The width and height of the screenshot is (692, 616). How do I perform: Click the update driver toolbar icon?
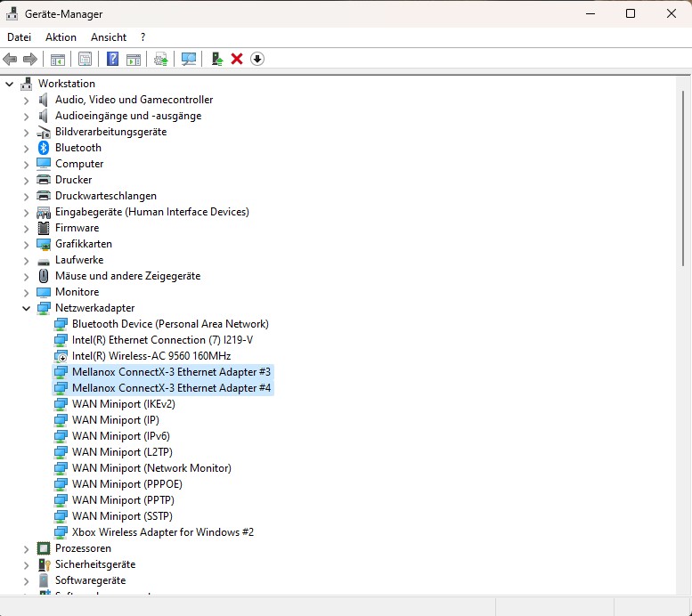pyautogui.click(x=160, y=59)
